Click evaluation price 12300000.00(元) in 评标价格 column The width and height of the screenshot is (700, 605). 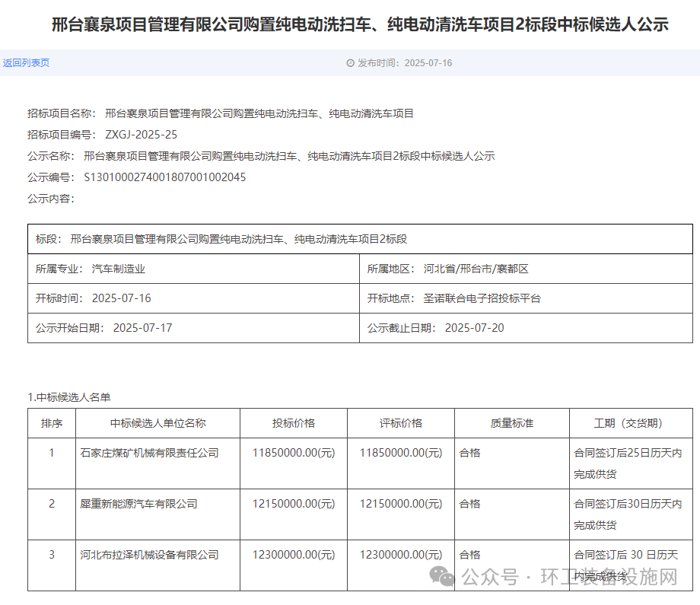point(401,555)
